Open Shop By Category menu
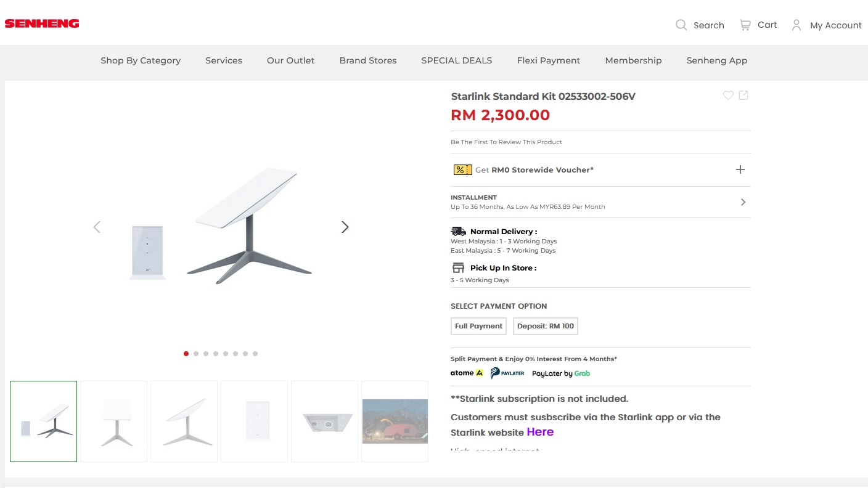 tap(141, 60)
